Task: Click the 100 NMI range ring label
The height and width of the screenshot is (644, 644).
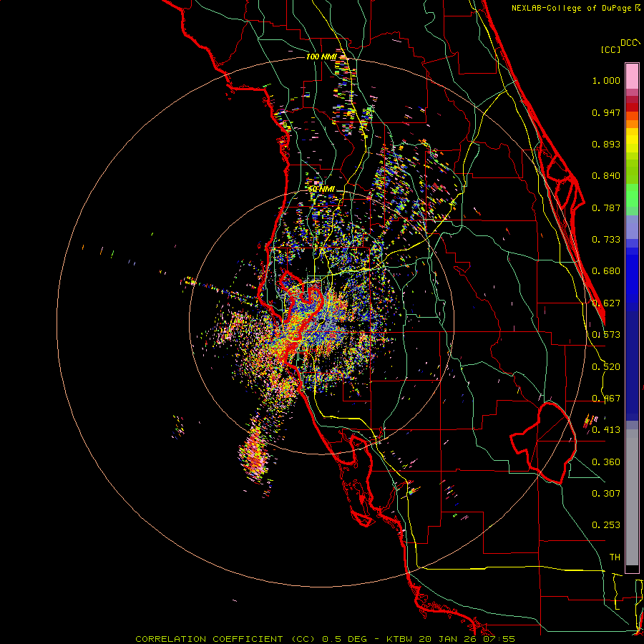Action: (321, 57)
